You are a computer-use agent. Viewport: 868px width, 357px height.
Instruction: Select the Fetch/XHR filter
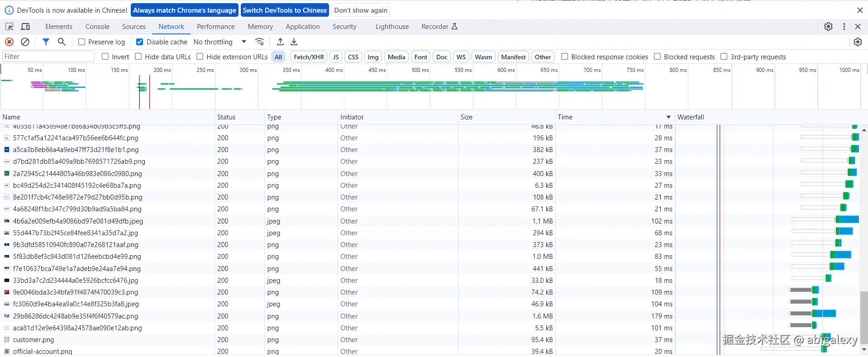pyautogui.click(x=309, y=57)
